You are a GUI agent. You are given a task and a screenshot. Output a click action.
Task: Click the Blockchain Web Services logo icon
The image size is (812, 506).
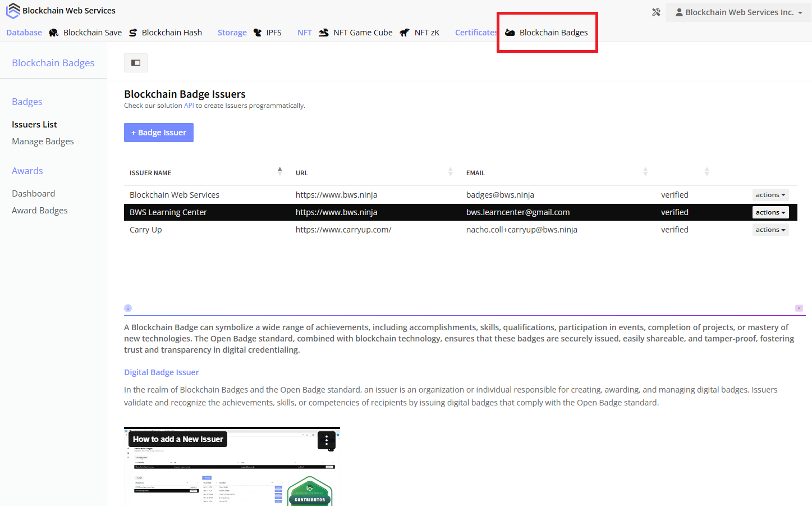tap(13, 11)
